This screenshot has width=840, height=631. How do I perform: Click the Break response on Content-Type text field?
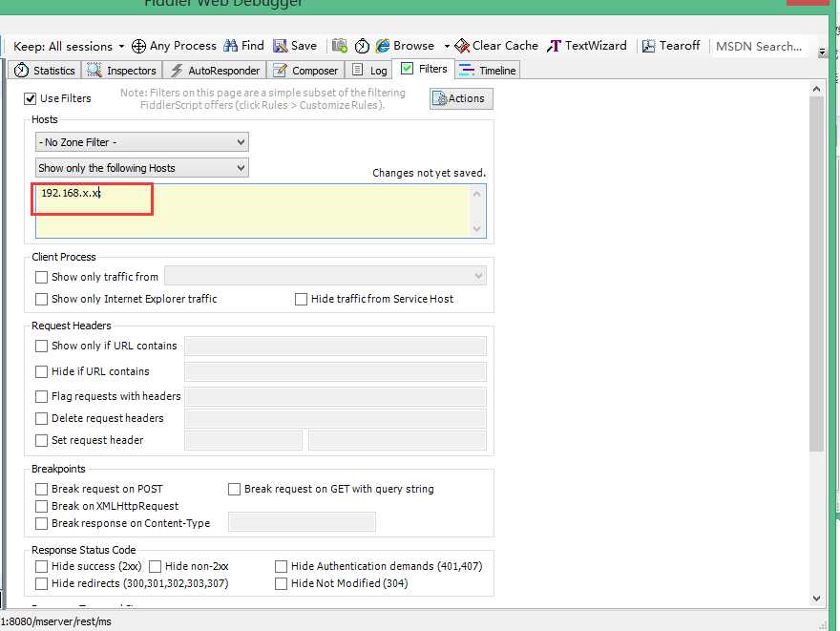(303, 522)
